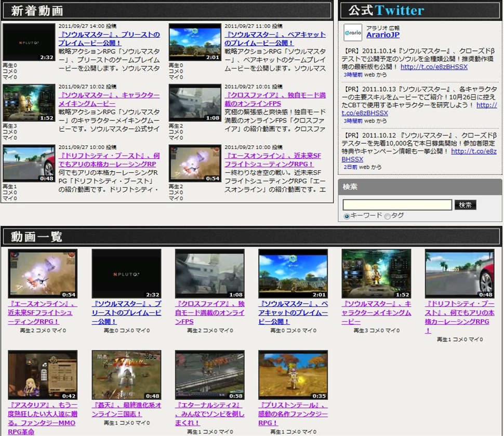
Task: Click the Arario logo icon in Twitter panel
Action: pos(353,32)
